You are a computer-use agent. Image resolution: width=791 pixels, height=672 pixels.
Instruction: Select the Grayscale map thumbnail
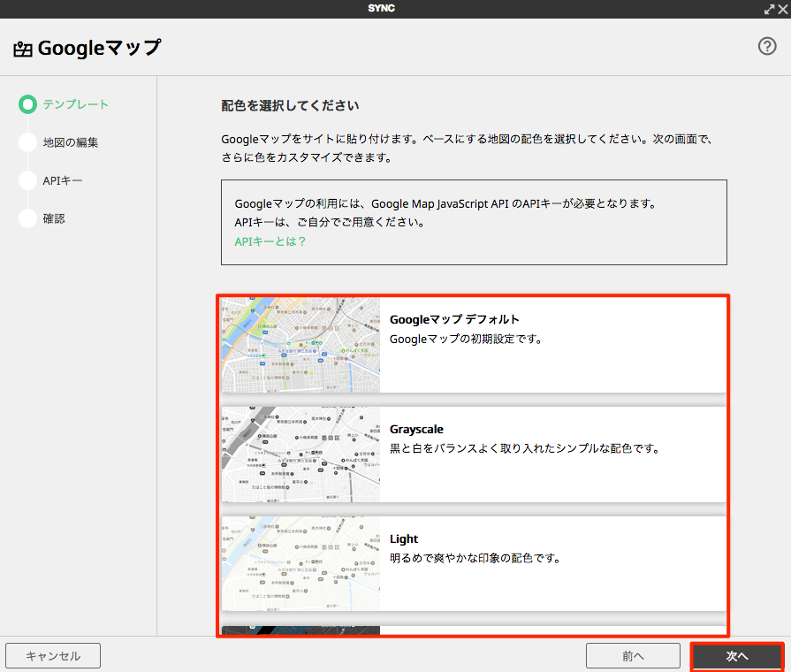coord(300,454)
